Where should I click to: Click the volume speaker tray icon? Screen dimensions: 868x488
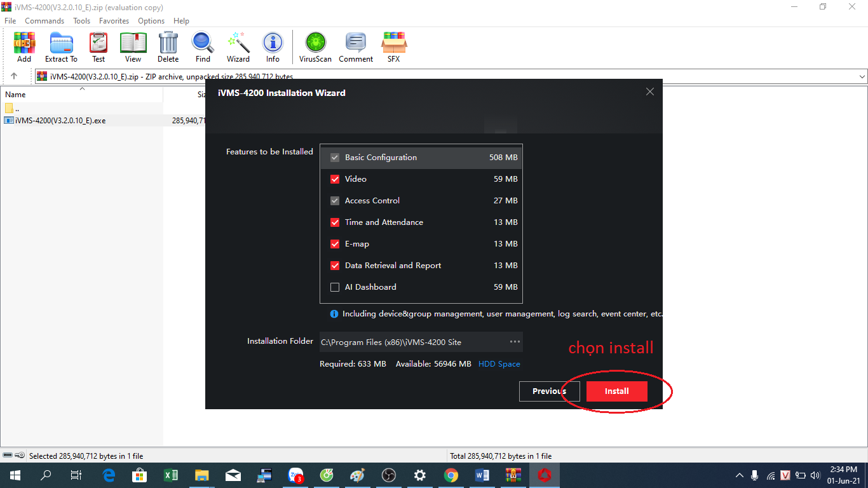[816, 475]
